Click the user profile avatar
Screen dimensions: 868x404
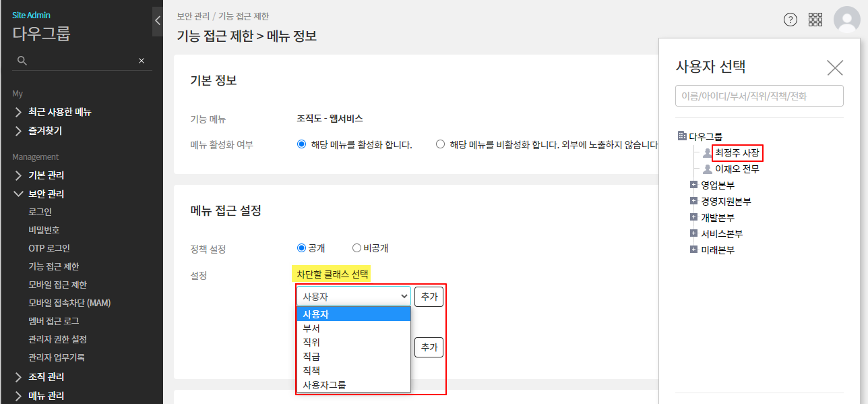click(x=846, y=20)
